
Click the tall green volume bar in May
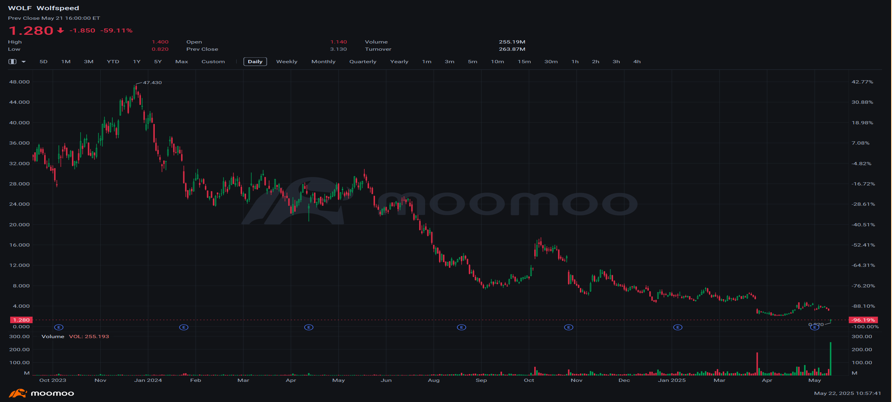point(830,358)
